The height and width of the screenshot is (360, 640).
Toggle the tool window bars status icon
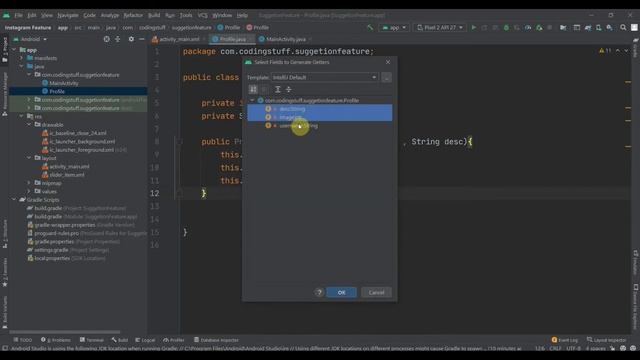(x=5, y=348)
